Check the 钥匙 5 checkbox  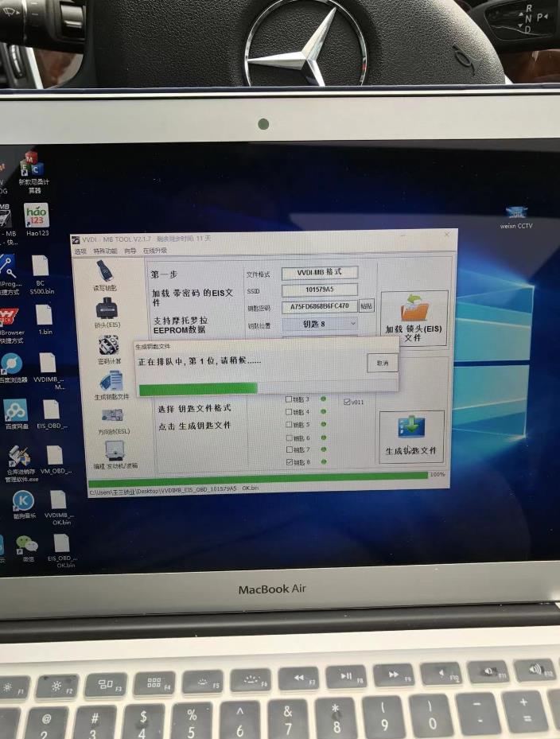click(x=289, y=425)
